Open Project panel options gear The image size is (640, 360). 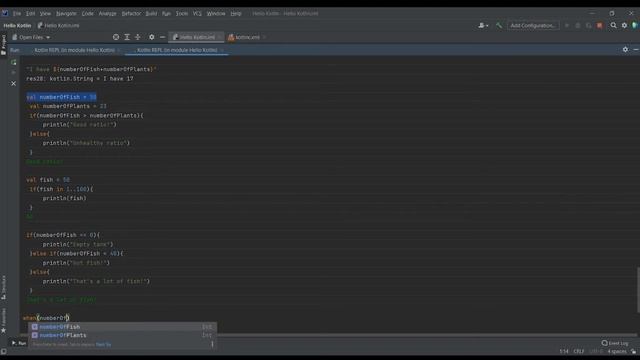pyautogui.click(x=151, y=37)
